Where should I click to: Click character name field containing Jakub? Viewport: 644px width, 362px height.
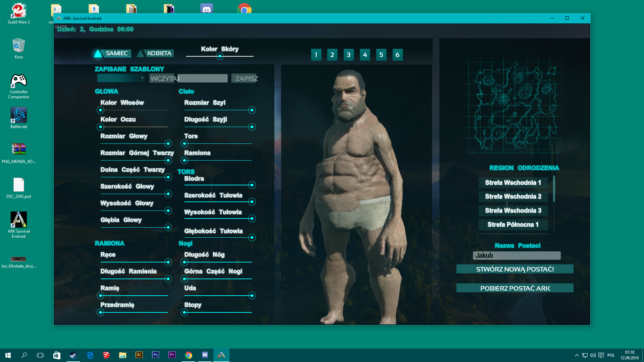click(517, 255)
